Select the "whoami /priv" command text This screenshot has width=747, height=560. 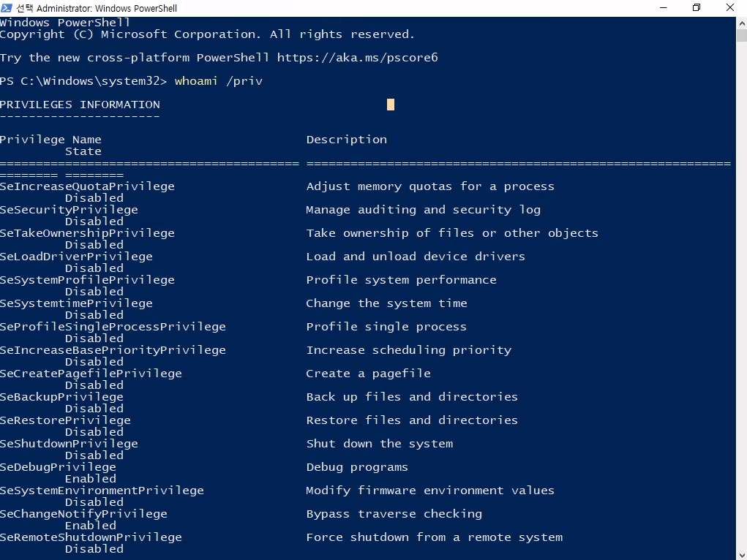click(x=219, y=81)
